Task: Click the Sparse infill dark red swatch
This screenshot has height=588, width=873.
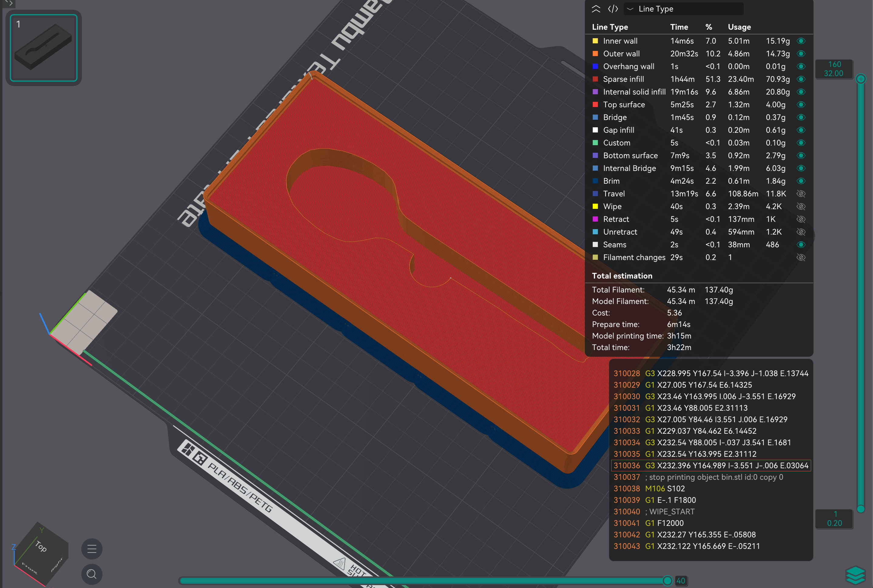Action: tap(595, 79)
